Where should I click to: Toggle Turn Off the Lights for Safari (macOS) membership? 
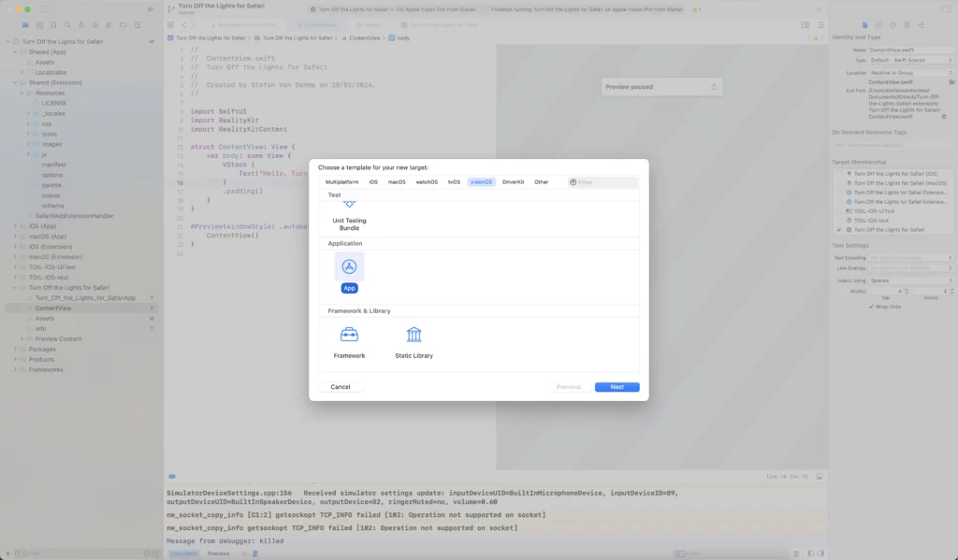click(x=839, y=183)
